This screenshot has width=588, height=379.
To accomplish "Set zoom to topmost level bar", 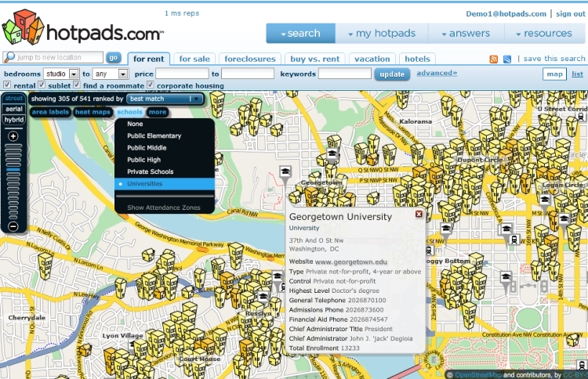I will click(13, 146).
